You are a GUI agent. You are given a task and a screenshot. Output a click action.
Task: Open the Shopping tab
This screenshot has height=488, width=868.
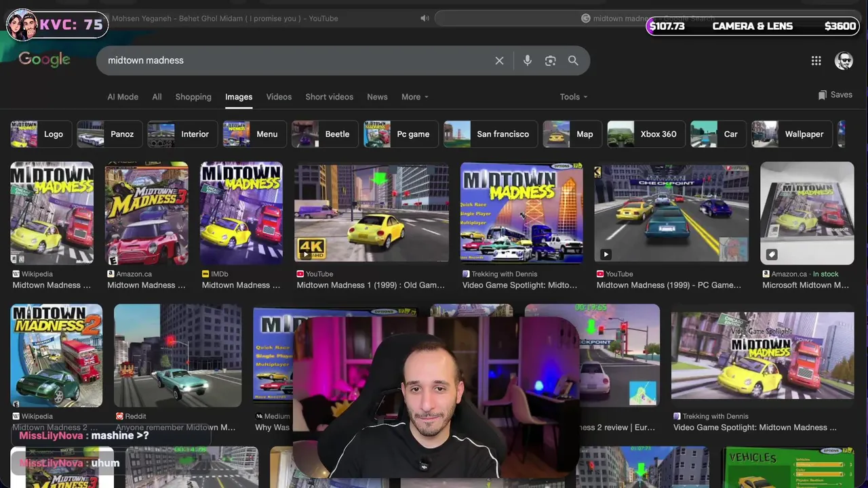point(193,97)
